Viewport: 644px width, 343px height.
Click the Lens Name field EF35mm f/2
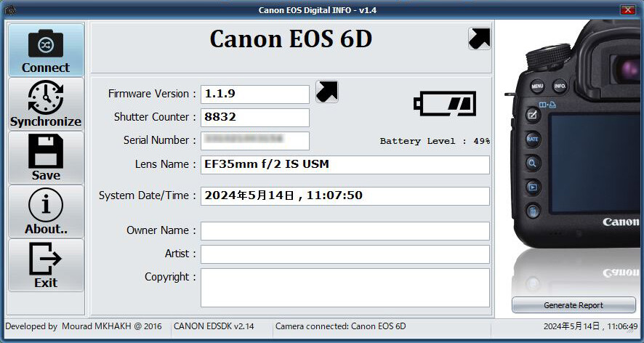pos(345,165)
